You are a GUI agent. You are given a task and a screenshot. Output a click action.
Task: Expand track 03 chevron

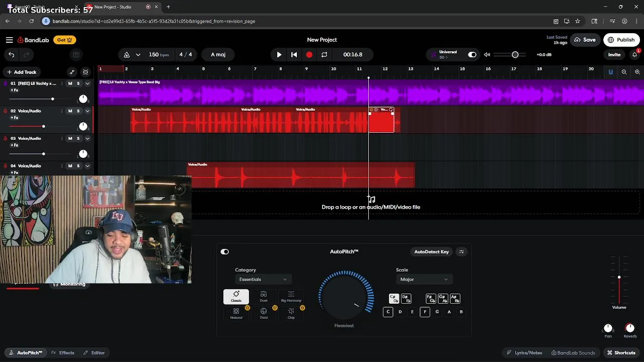[87, 138]
